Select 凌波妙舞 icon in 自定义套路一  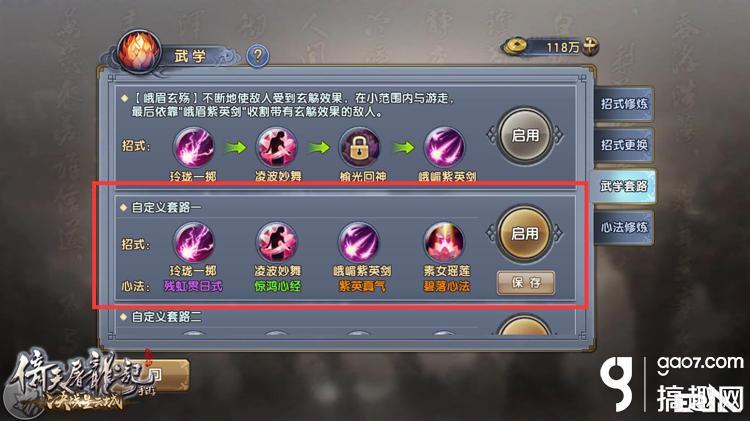(x=277, y=243)
